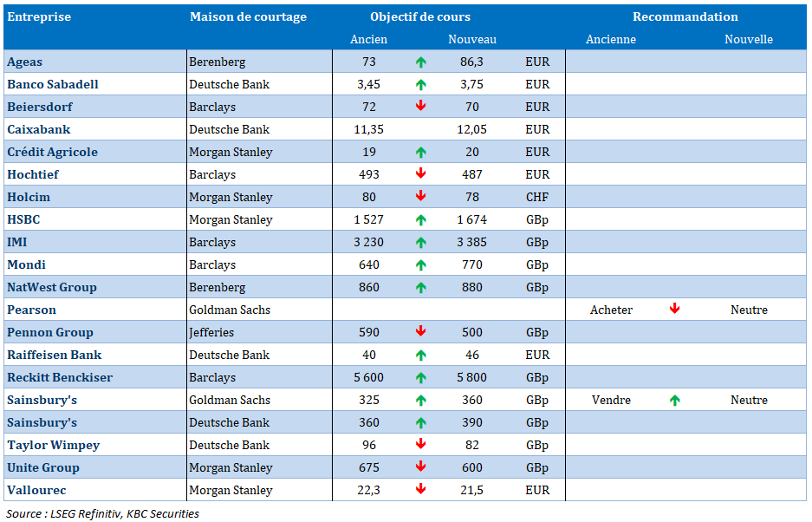The height and width of the screenshot is (522, 812).
Task: Click new target 86,3 for Ageas
Action: (x=471, y=62)
